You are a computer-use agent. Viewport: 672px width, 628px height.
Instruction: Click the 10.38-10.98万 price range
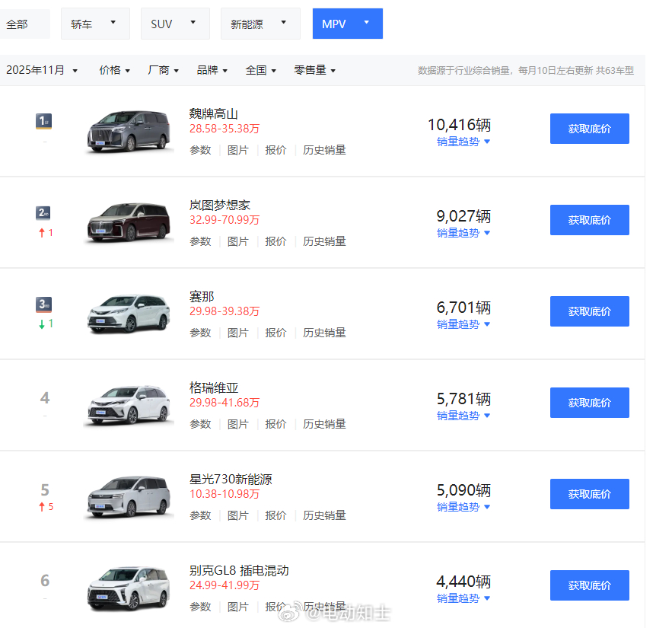click(225, 494)
